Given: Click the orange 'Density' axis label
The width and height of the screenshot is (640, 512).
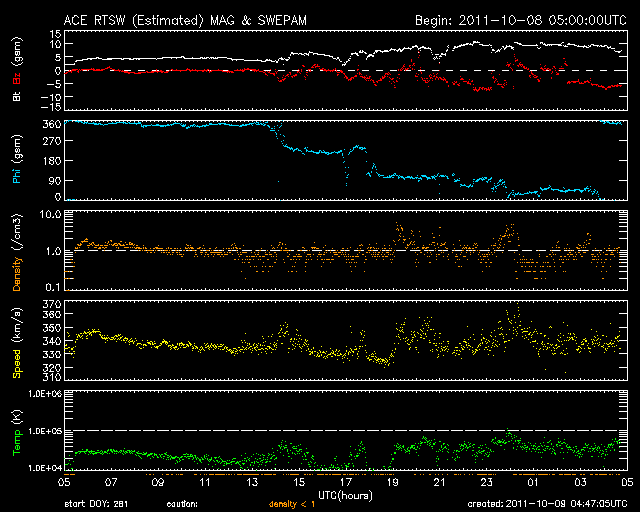Looking at the screenshot, I should [17, 274].
